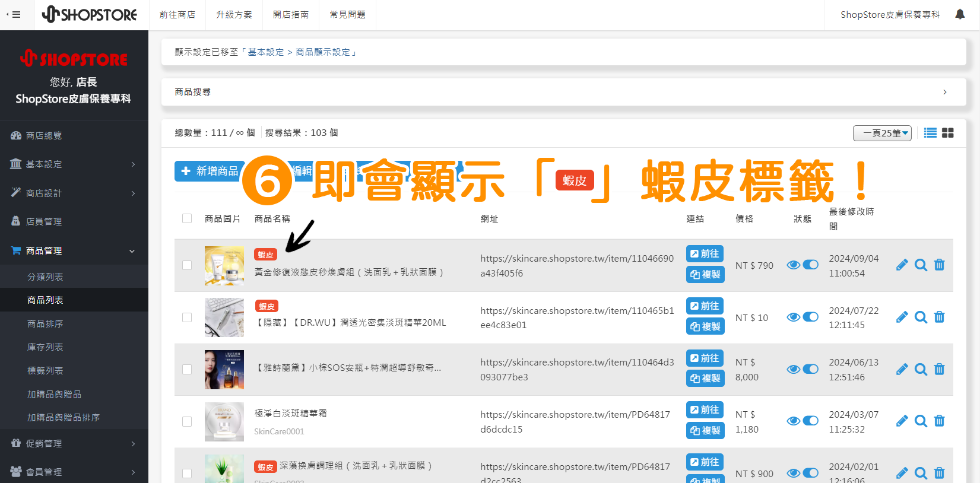Edit the 極淨白淡斑精華霜 product pencil icon

coord(902,421)
